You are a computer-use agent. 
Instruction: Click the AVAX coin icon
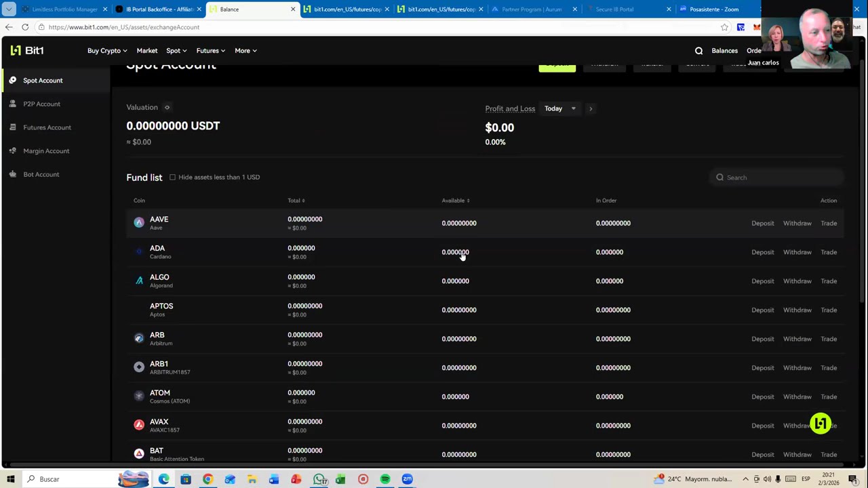tap(139, 425)
